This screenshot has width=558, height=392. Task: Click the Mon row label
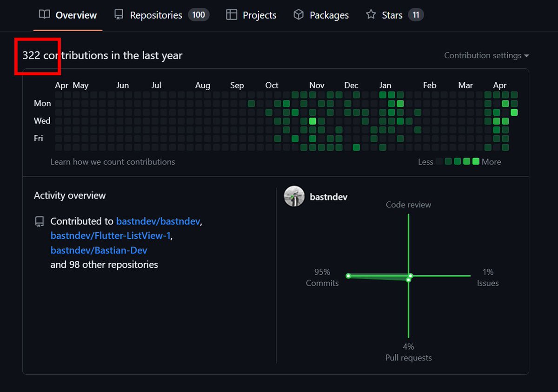[42, 103]
